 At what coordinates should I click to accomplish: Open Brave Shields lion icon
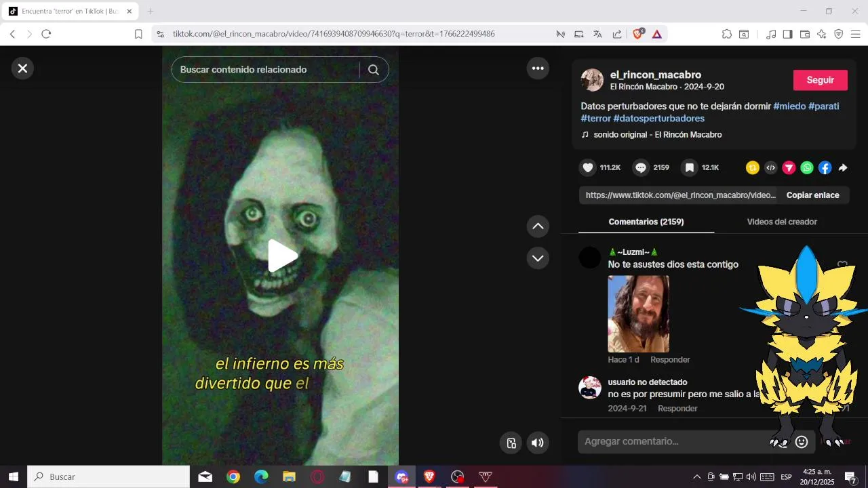click(637, 34)
